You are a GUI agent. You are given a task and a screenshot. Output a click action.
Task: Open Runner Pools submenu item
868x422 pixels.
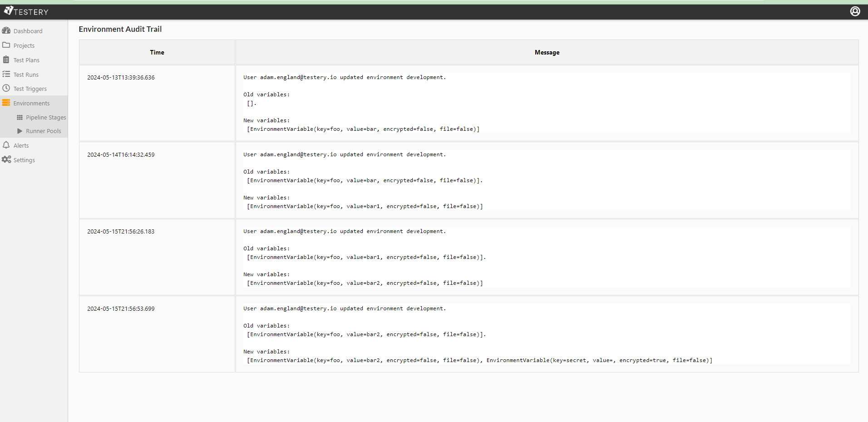[x=44, y=131]
